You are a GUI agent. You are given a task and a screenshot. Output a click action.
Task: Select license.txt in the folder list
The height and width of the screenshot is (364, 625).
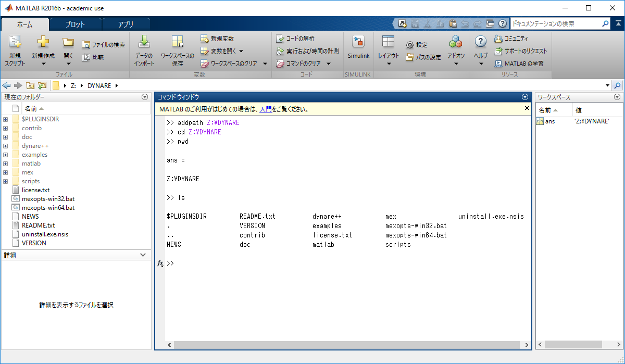tap(36, 190)
